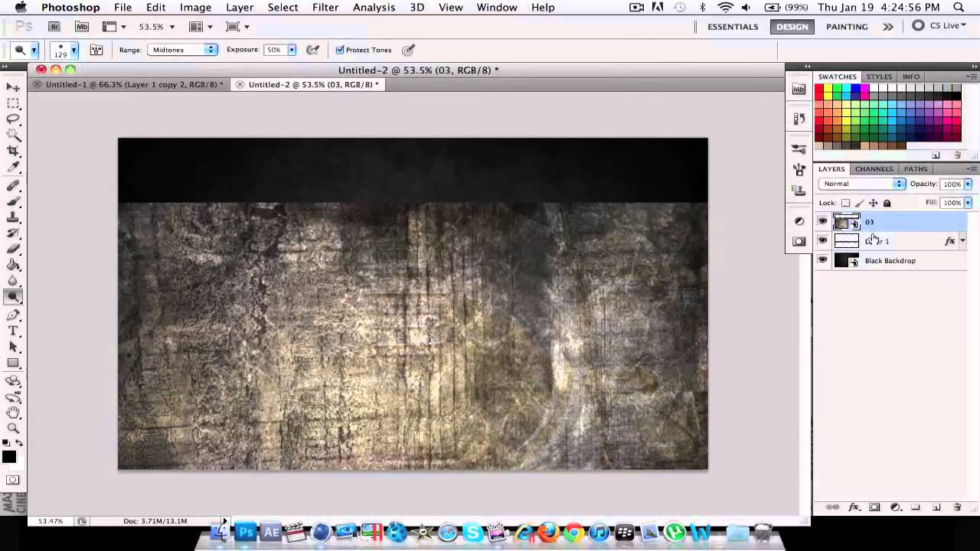Open the Masks panel icon
The width and height of the screenshot is (980, 551).
pos(799,241)
